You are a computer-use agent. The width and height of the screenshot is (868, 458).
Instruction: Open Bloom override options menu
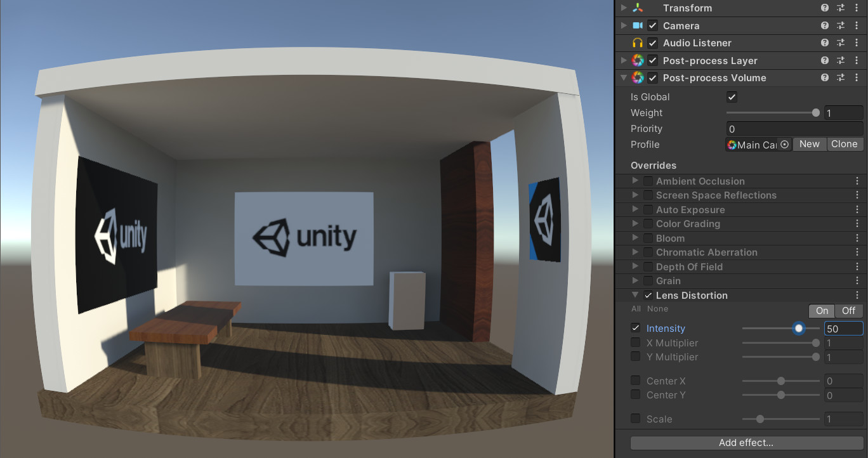857,239
